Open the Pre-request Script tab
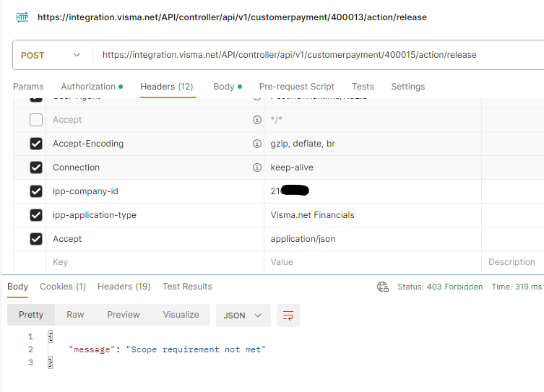The height and width of the screenshot is (392, 544). point(297,87)
